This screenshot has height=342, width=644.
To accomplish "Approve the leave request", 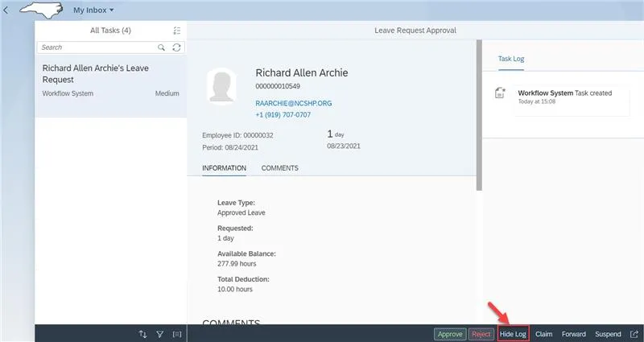I will point(450,334).
